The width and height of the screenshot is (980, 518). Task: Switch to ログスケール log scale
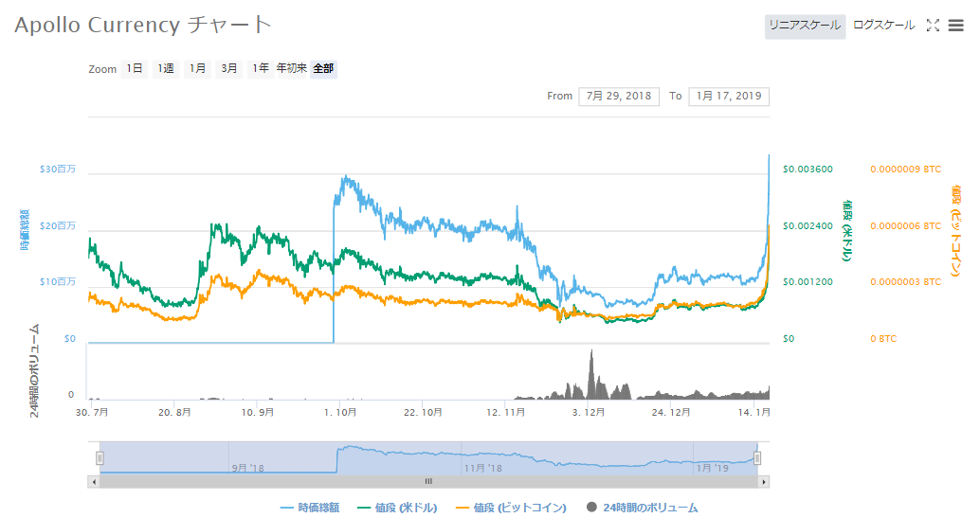coord(883,26)
